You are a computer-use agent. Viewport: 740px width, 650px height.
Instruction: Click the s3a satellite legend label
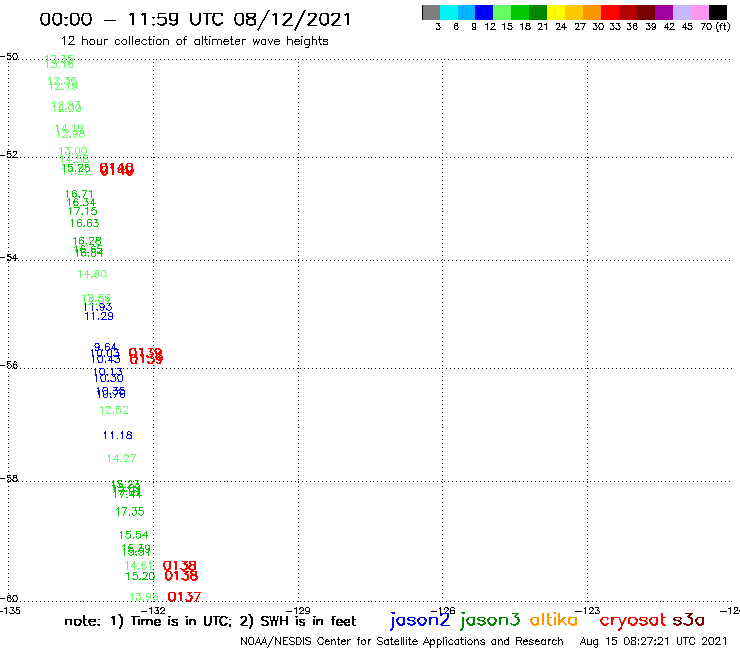(x=688, y=620)
